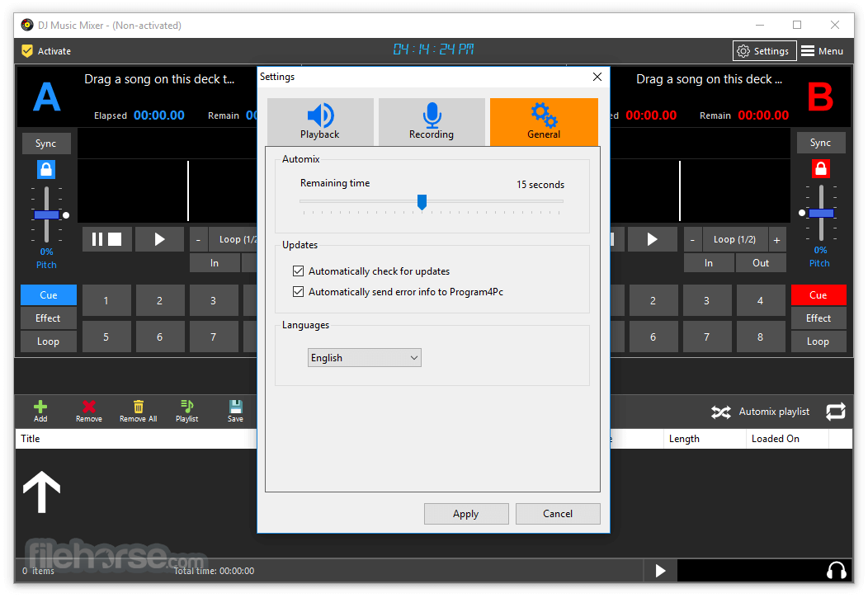Select the General settings tab
The width and height of the screenshot is (868, 598).
[544, 122]
